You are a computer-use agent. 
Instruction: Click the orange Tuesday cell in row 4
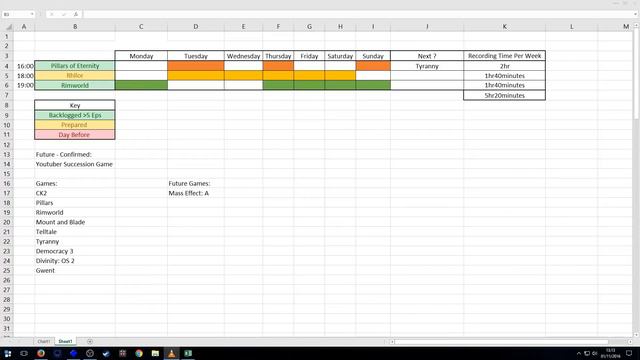(x=196, y=66)
